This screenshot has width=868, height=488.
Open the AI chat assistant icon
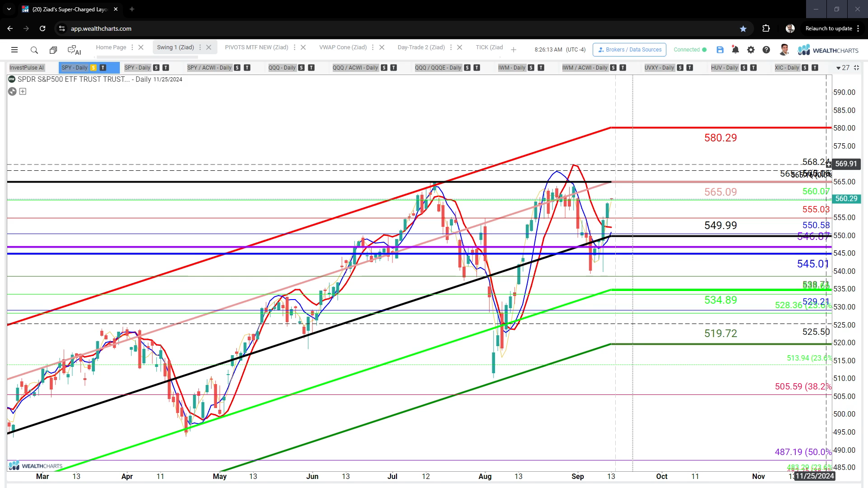[74, 50]
